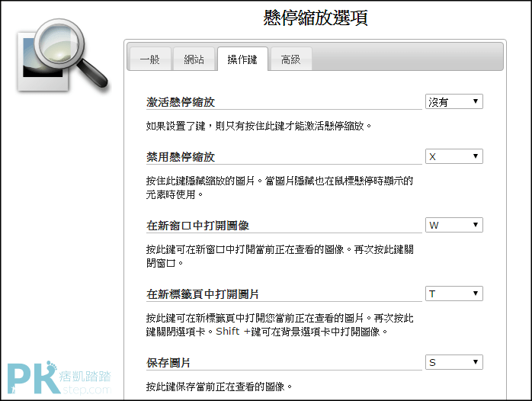Switch to the 一般 tab
532x401 pixels.
click(x=150, y=59)
